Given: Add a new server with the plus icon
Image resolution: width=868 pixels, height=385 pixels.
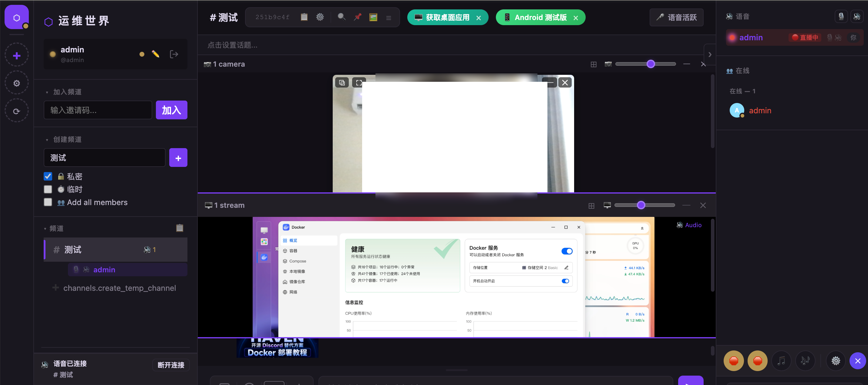Looking at the screenshot, I should click(16, 55).
